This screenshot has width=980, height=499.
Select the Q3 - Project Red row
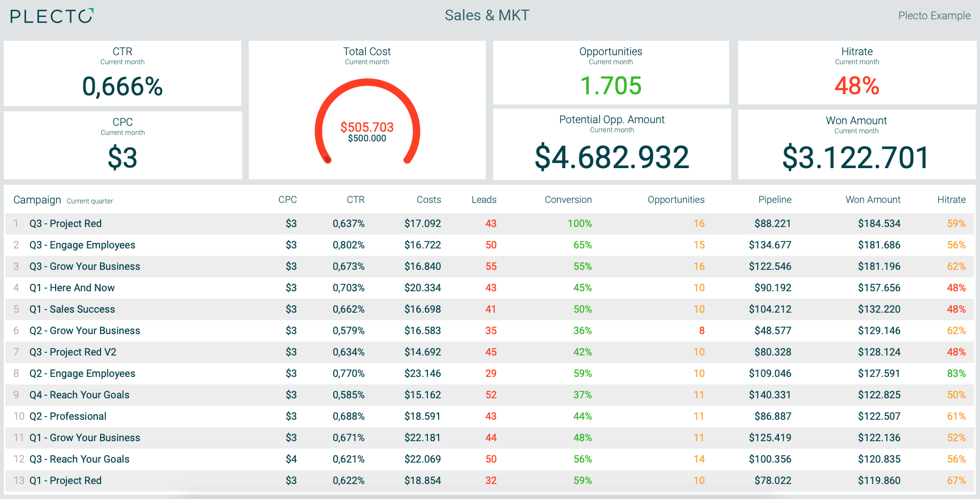pos(489,224)
